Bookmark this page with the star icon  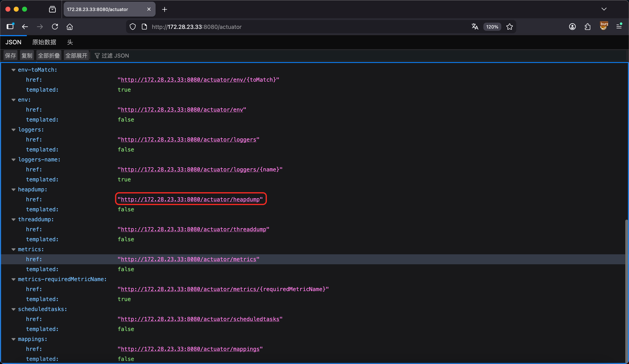[509, 27]
